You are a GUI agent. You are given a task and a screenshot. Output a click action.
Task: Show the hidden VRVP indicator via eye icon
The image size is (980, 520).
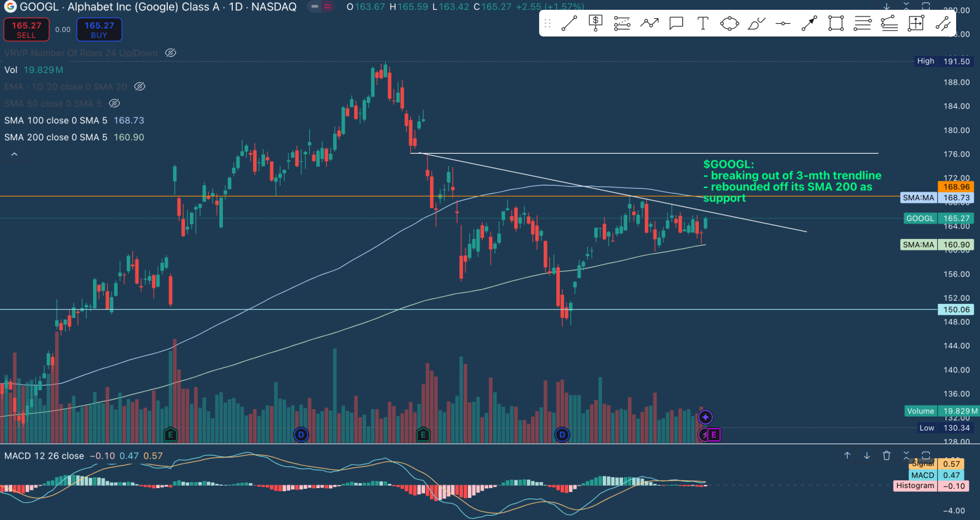[171, 53]
